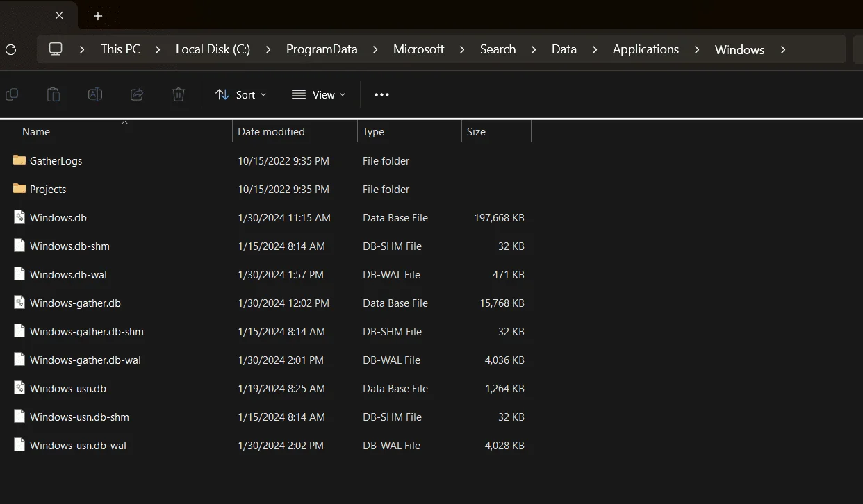Click the Delete trash can icon
This screenshot has width=863, height=504.
pyautogui.click(x=179, y=94)
